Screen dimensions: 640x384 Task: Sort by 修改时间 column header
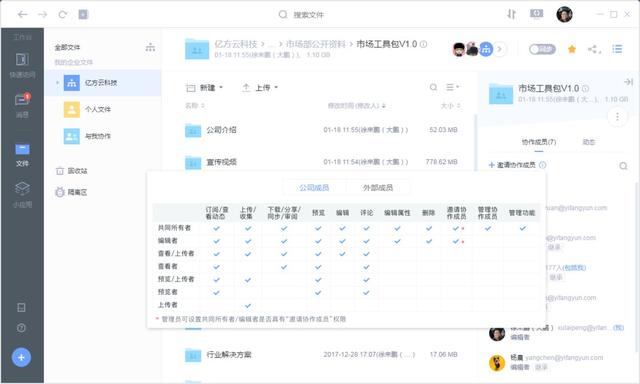[x=357, y=106]
